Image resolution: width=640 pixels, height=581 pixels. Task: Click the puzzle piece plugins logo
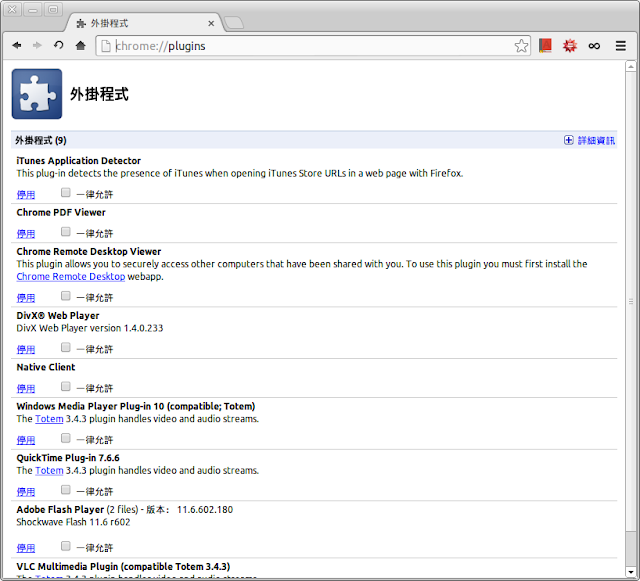(x=37, y=94)
